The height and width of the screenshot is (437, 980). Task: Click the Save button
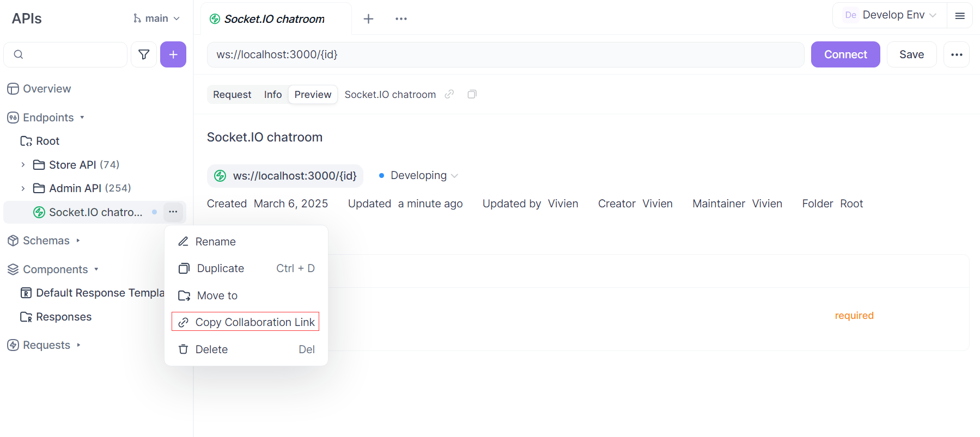pos(911,54)
